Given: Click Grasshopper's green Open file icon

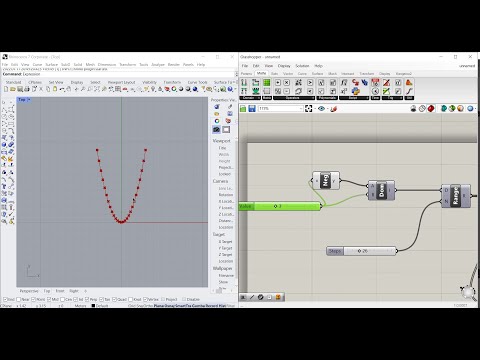Looking at the screenshot, I should (243, 109).
